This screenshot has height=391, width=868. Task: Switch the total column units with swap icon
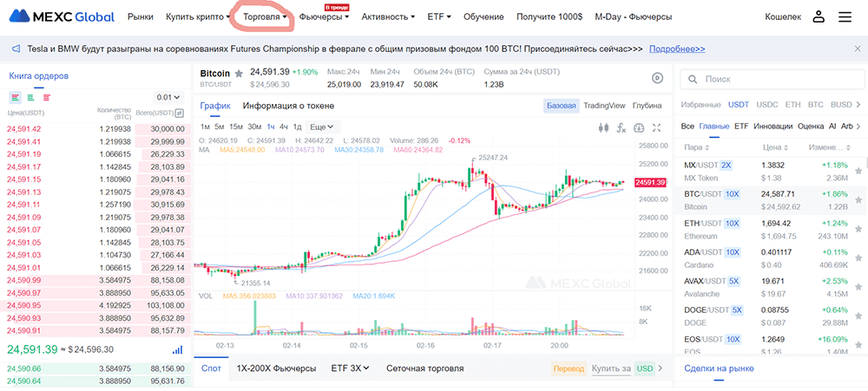[179, 114]
